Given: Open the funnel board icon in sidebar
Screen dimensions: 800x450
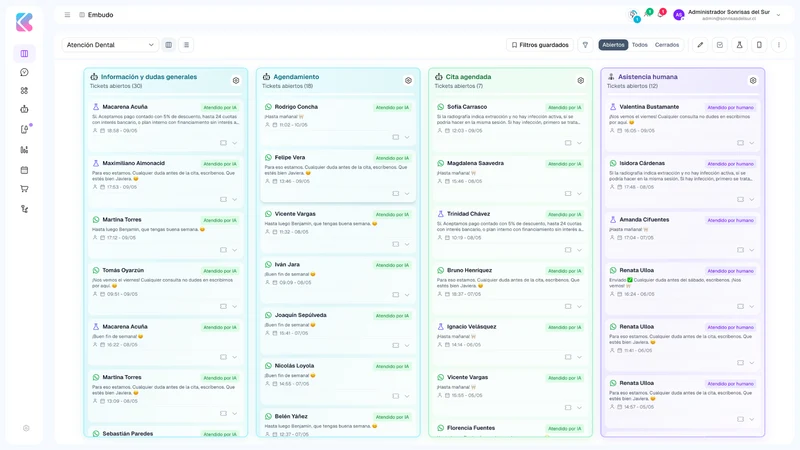Looking at the screenshot, I should pyautogui.click(x=24, y=54).
